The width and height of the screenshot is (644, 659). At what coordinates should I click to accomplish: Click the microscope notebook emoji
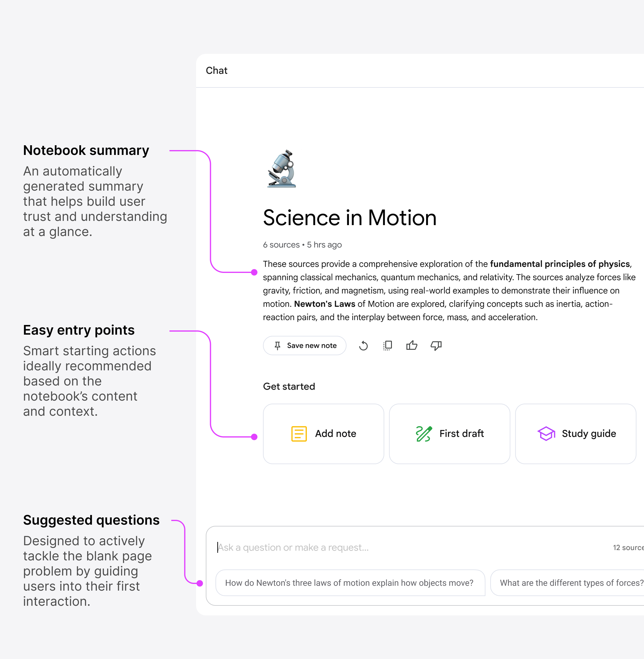(x=282, y=169)
